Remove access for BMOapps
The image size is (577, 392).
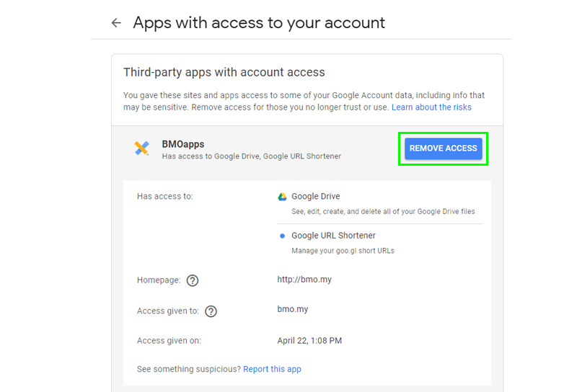(x=444, y=148)
